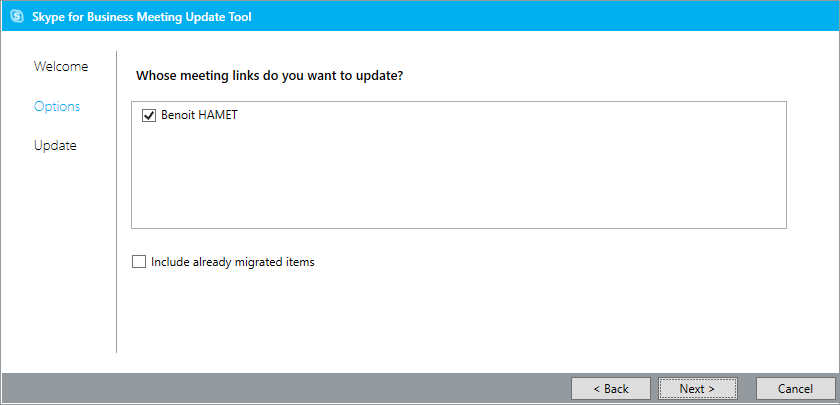Select the Options step in the sidebar
Image resolution: width=840 pixels, height=405 pixels.
[57, 106]
